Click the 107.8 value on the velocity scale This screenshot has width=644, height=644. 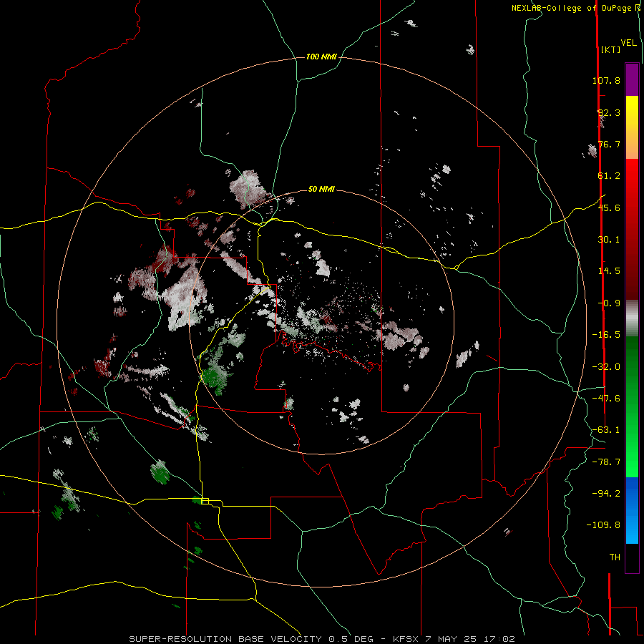[x=606, y=80]
